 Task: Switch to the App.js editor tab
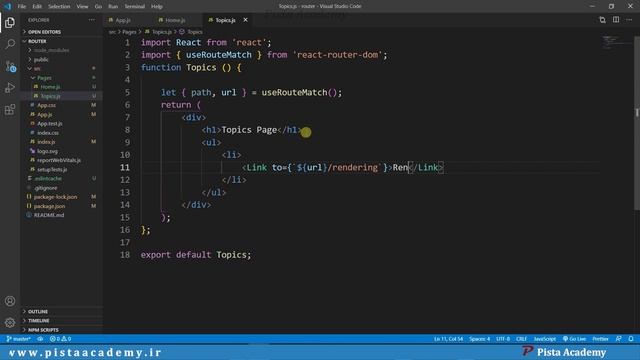(x=122, y=20)
